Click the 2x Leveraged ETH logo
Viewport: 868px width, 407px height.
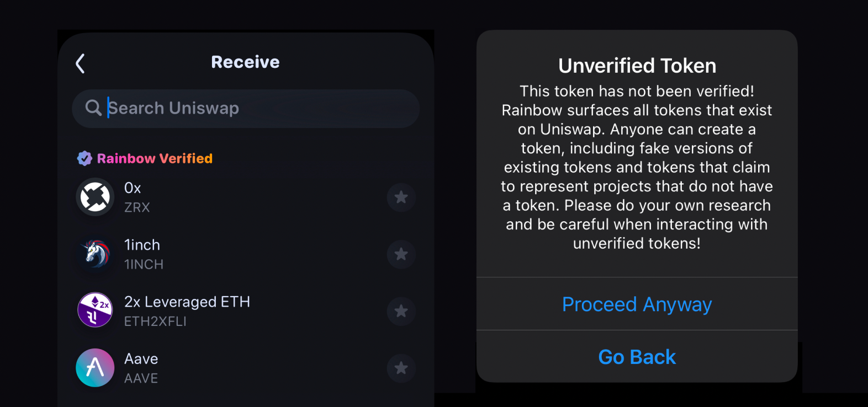tap(95, 310)
